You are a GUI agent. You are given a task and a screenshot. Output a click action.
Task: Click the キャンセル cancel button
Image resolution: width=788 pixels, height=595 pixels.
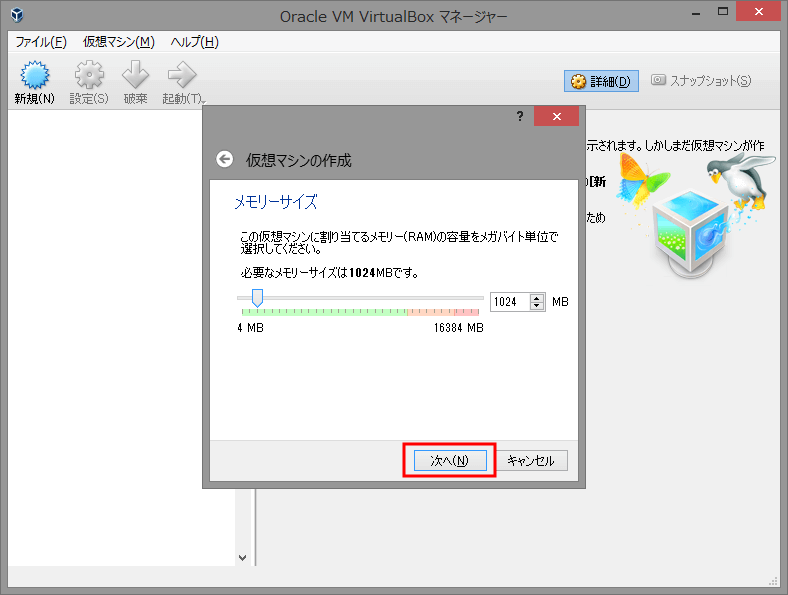point(532,460)
